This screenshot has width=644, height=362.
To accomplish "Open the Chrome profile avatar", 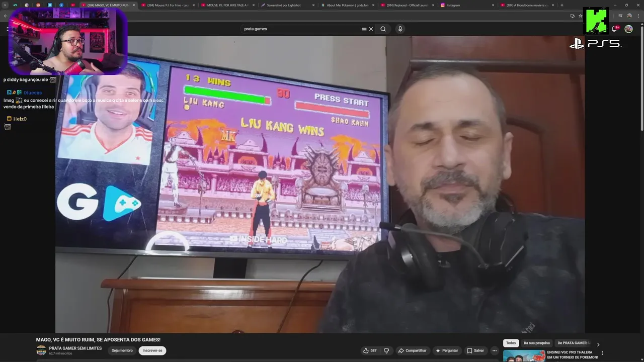I will (x=628, y=16).
